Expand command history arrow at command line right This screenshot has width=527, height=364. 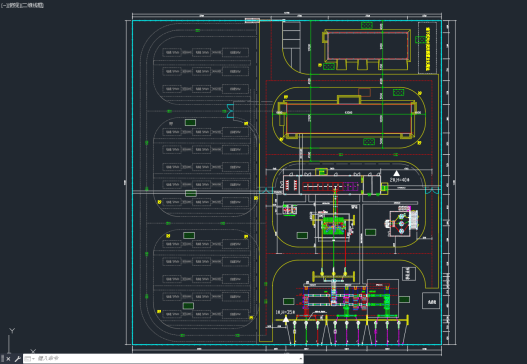click(300, 359)
